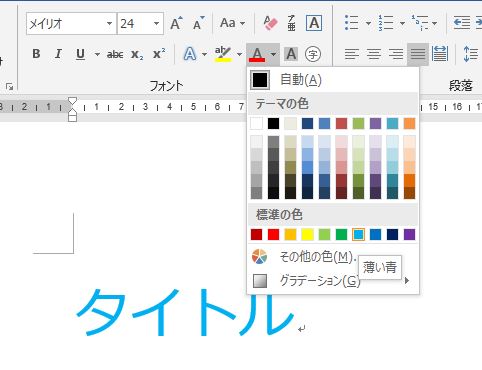Toggle justify alignment

[x=418, y=54]
